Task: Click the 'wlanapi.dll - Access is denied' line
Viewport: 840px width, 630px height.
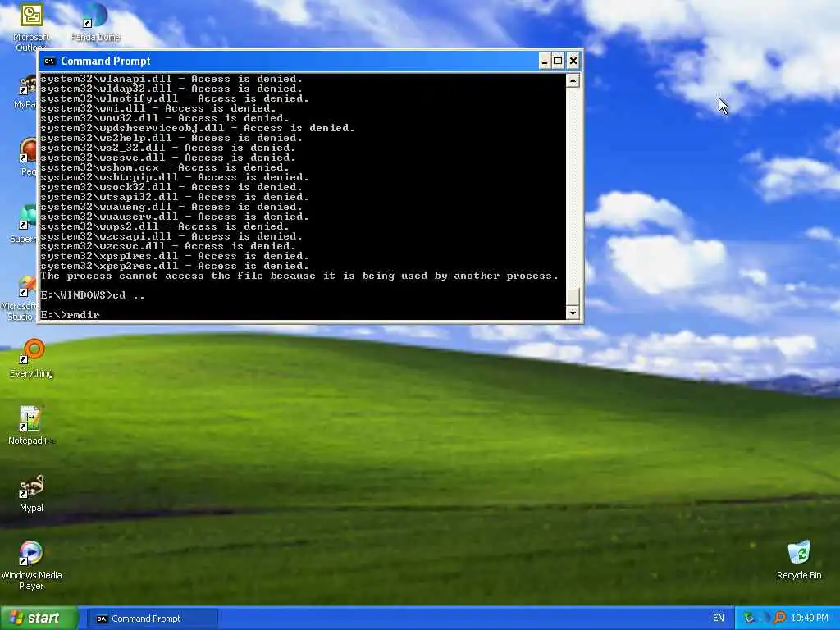Action: click(171, 79)
